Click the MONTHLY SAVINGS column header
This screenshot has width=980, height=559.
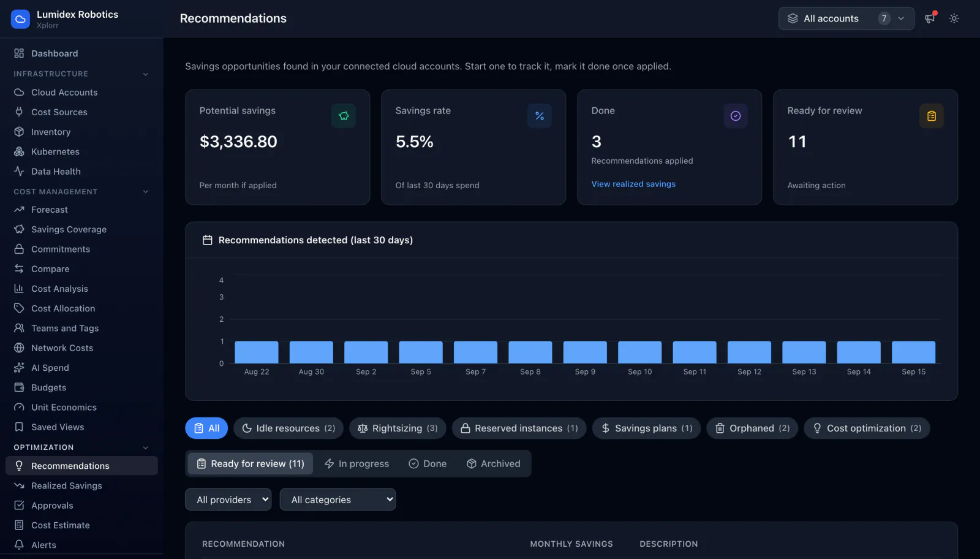click(571, 544)
